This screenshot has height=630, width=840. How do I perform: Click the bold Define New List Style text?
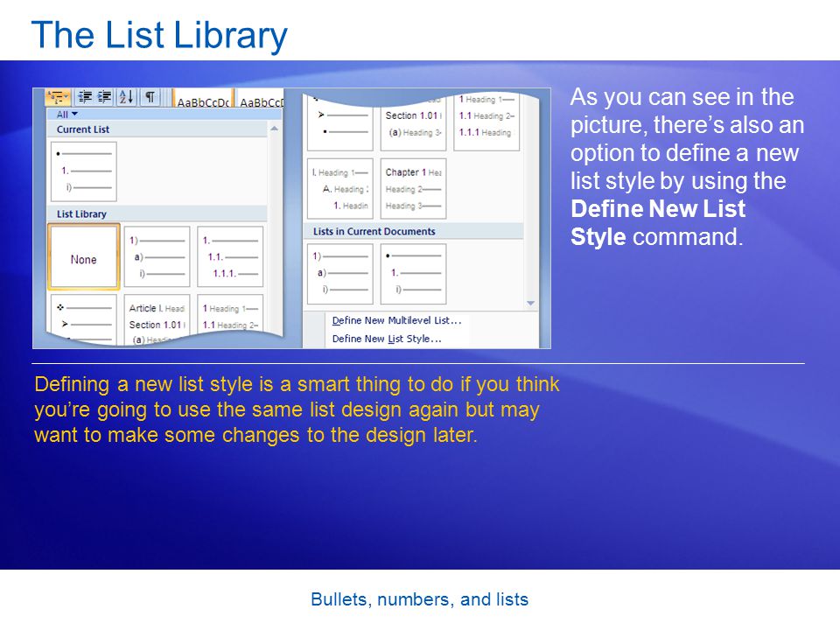[658, 222]
